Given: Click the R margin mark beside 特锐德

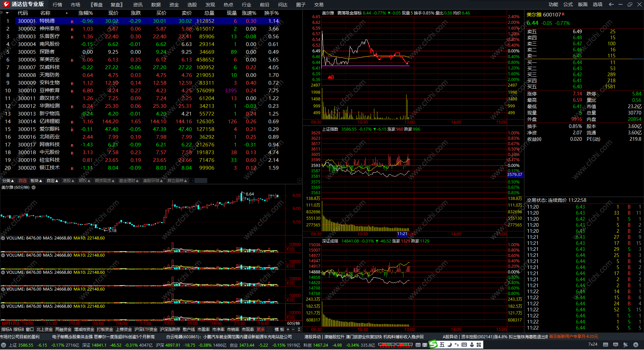Looking at the screenshot, I should tap(72, 22).
